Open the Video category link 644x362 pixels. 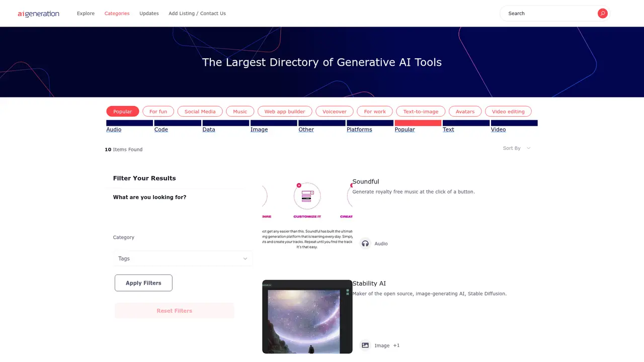pyautogui.click(x=498, y=130)
